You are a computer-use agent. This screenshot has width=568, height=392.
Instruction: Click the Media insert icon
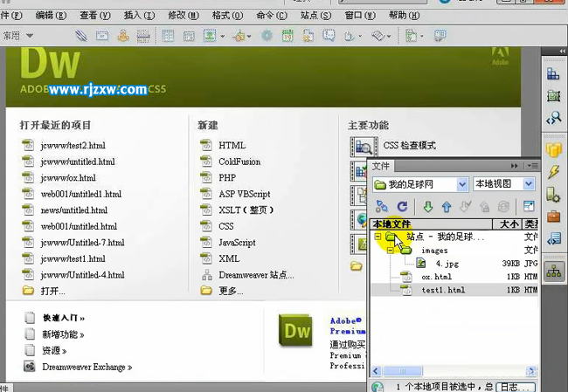pos(239,36)
